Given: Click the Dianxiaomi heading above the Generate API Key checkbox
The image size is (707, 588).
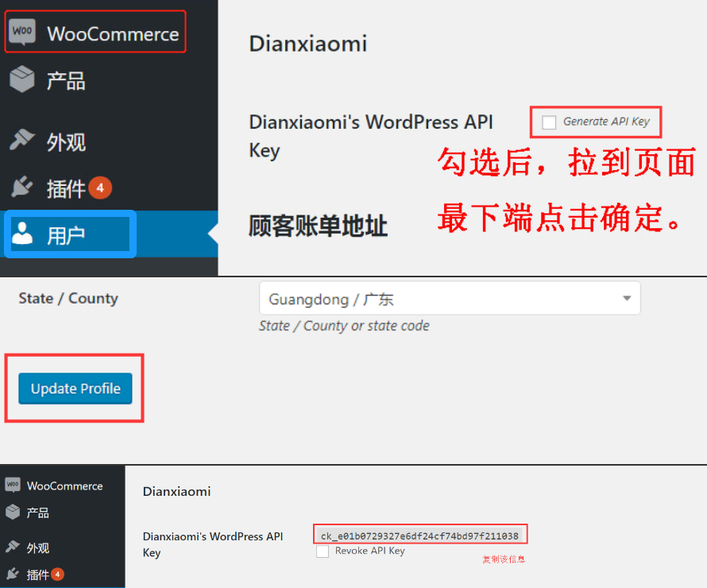Looking at the screenshot, I should (308, 44).
